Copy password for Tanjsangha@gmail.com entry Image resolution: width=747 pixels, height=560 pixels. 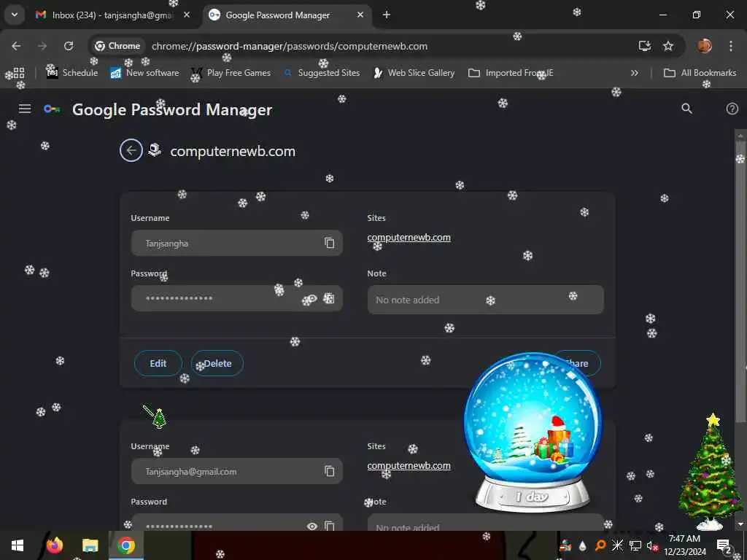329,526
